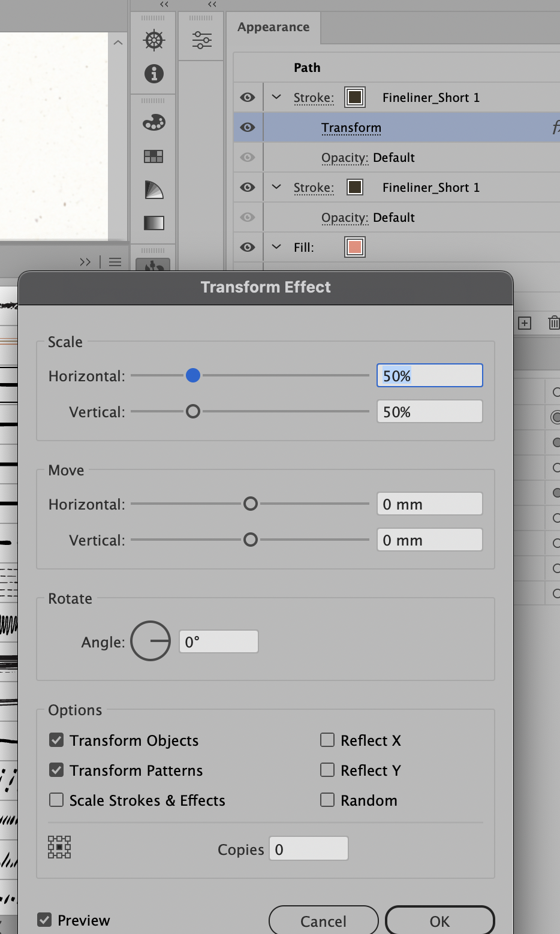This screenshot has height=934, width=560.
Task: Open the Gradient panel
Action: [153, 222]
